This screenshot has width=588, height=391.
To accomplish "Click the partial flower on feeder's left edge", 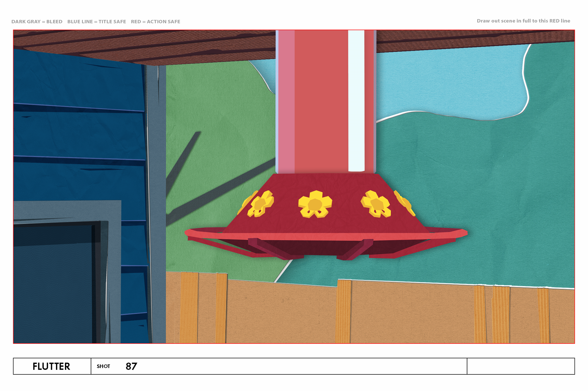I will coord(246,202).
